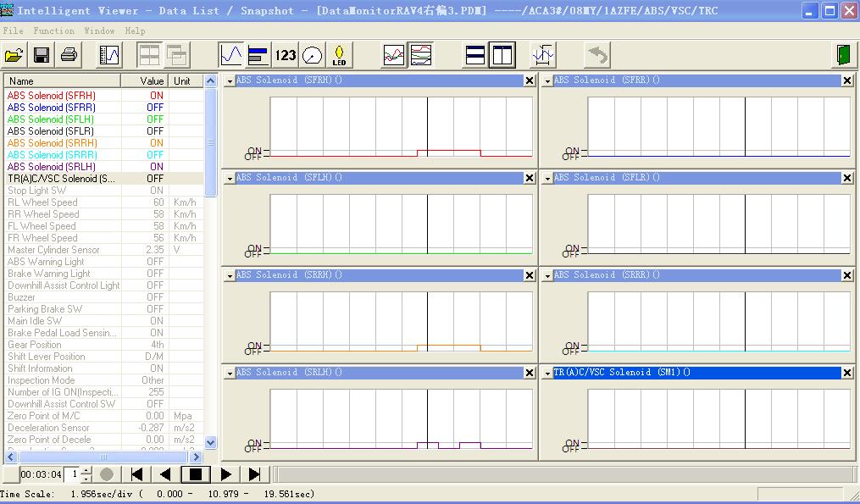Switch to line graph display mode

tap(231, 55)
